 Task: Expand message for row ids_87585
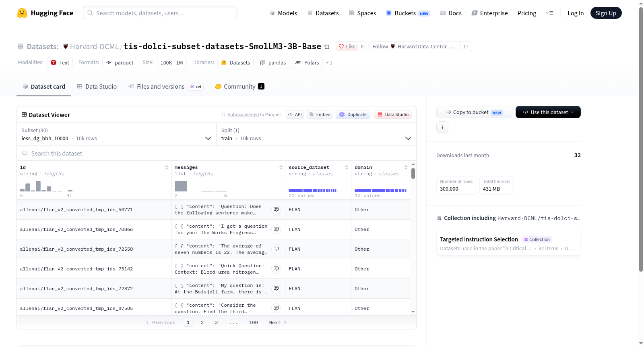coord(276,308)
